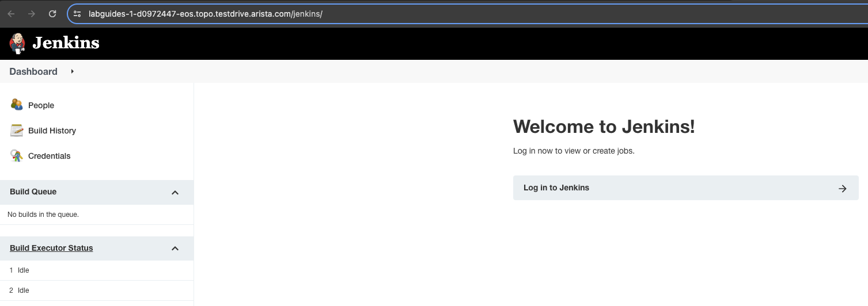Click the People icon in sidebar
Viewport: 868px width, 306px height.
click(x=17, y=105)
